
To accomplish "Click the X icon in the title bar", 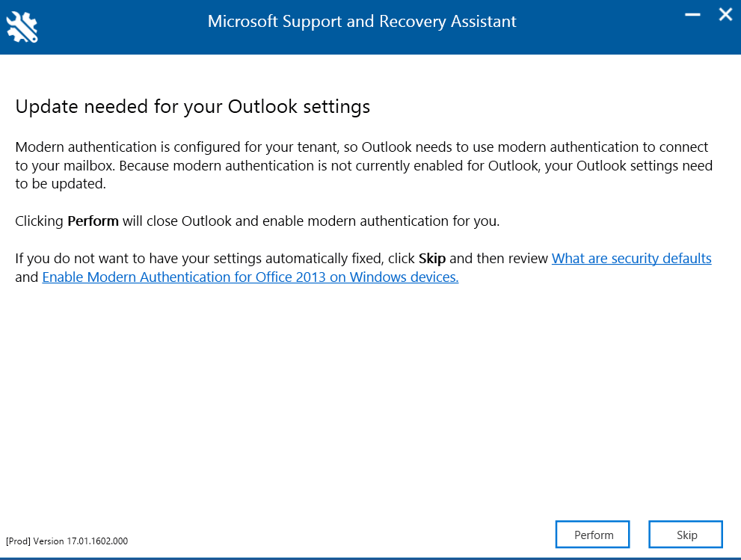I will pos(725,13).
